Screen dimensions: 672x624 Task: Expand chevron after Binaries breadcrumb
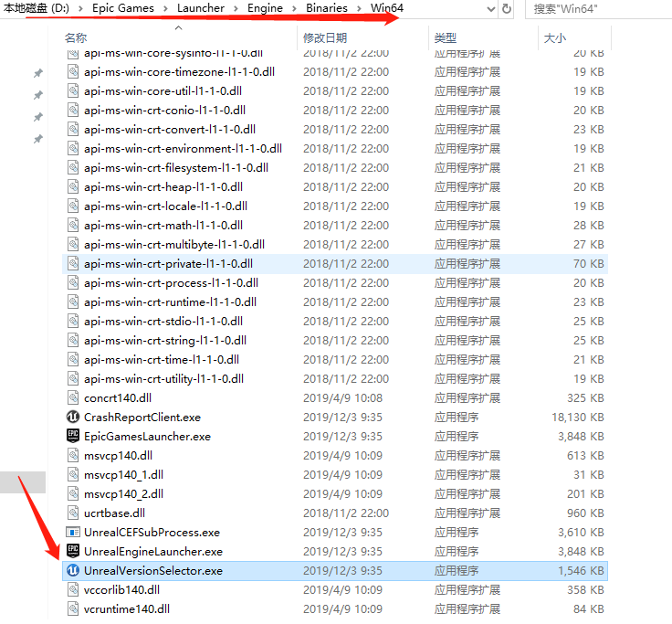359,8
